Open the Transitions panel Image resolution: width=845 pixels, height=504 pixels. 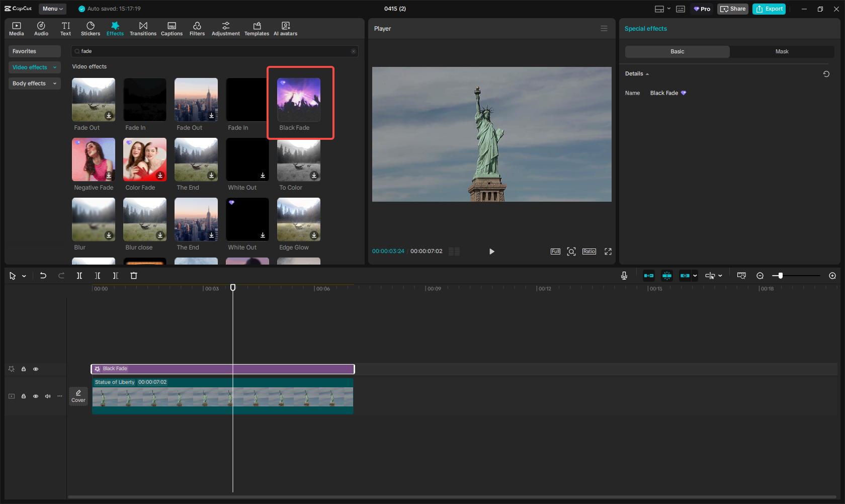[143, 29]
